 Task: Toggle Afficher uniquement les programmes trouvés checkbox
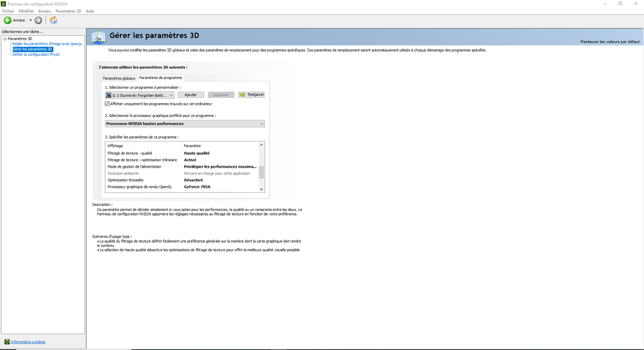pyautogui.click(x=107, y=104)
